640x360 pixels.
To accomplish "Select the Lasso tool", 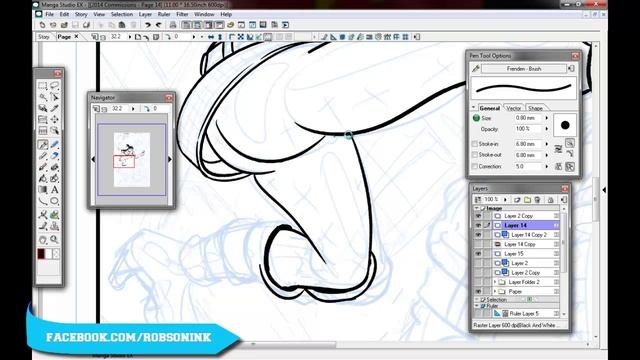I will tap(54, 86).
